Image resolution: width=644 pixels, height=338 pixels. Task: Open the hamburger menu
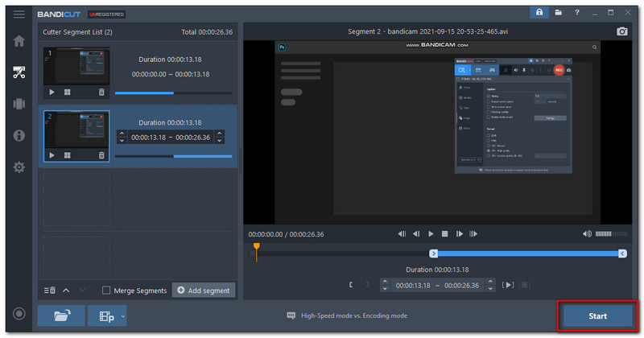[x=19, y=14]
